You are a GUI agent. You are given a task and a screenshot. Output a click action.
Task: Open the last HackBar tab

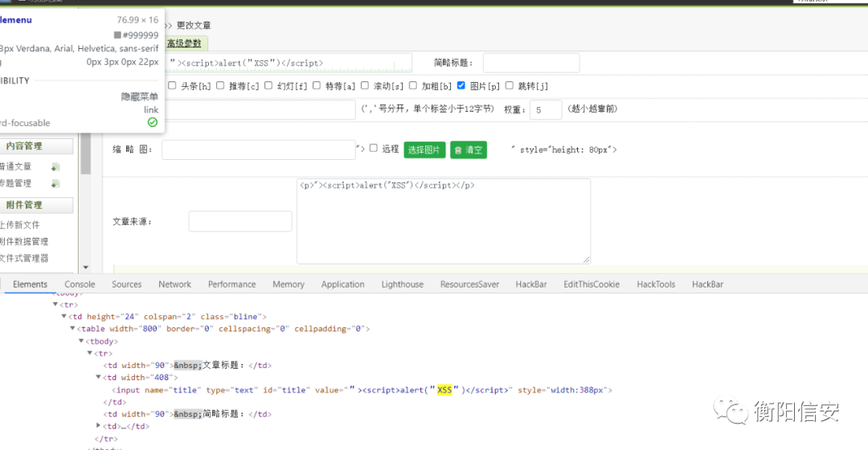(x=707, y=284)
